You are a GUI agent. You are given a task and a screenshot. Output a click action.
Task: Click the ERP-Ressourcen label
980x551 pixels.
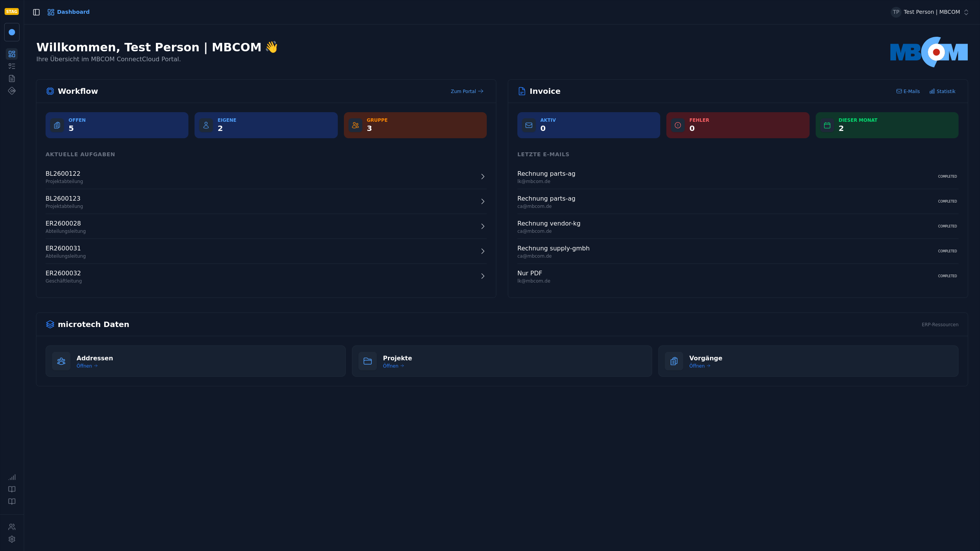[940, 325]
